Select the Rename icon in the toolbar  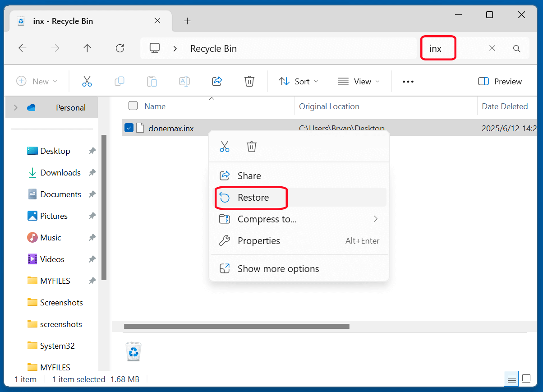[x=184, y=81]
